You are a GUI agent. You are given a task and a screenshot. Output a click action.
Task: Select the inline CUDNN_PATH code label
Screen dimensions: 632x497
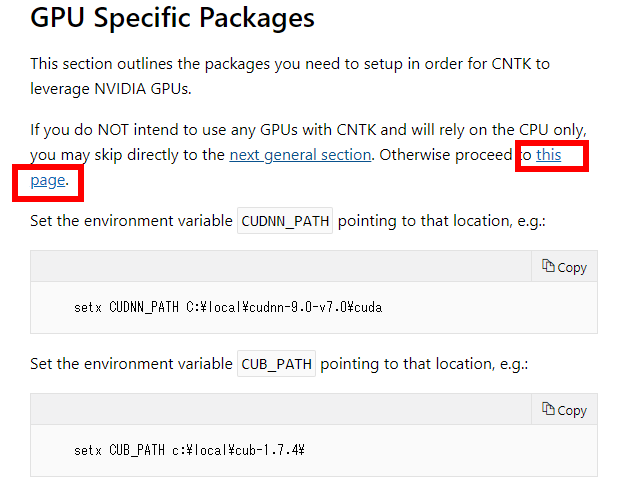tap(285, 221)
